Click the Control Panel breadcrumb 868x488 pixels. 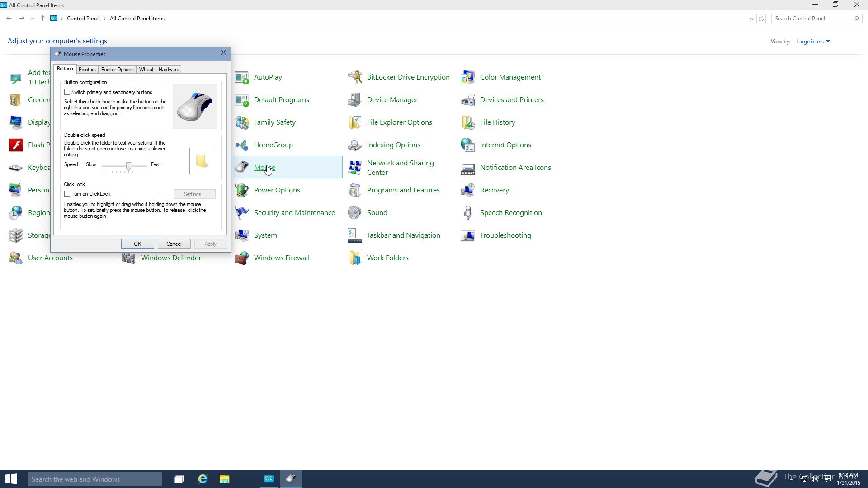click(83, 19)
